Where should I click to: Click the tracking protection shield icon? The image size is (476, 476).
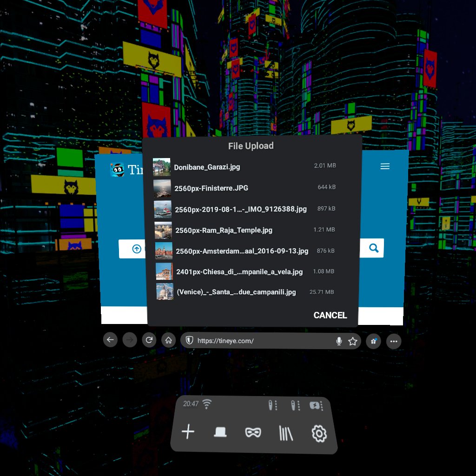click(190, 340)
